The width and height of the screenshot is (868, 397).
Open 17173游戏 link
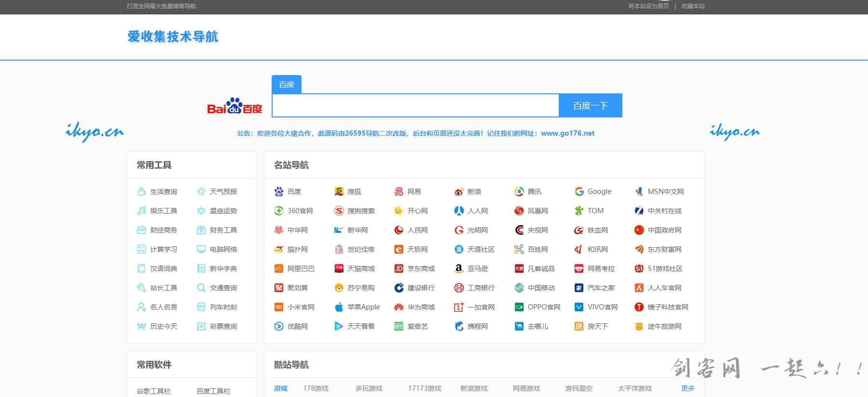click(x=425, y=388)
